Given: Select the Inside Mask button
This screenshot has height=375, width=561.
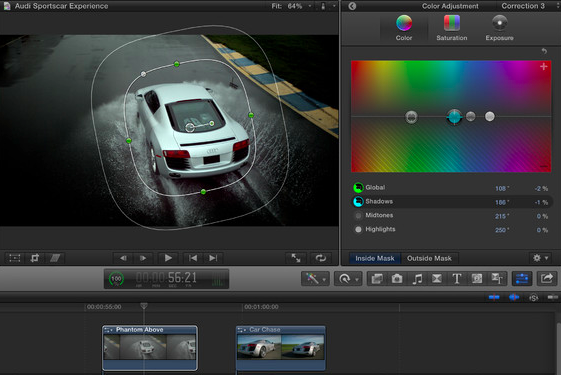Looking at the screenshot, I should 375,258.
